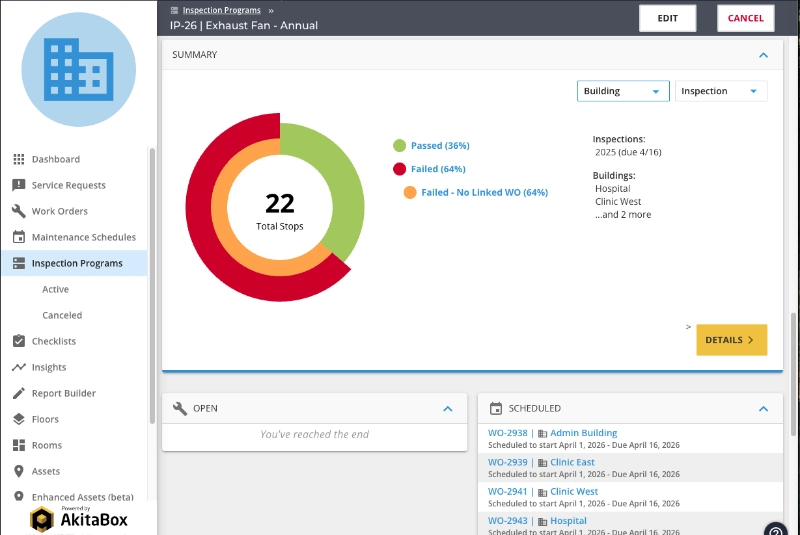Click the EDIT button
The width and height of the screenshot is (800, 535).
coord(667,18)
